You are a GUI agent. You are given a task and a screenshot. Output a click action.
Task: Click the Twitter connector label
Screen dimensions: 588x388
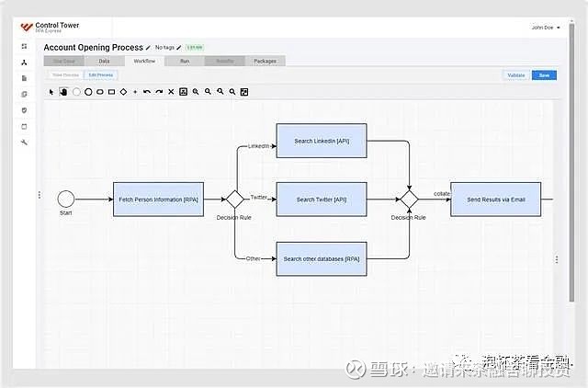[259, 197]
